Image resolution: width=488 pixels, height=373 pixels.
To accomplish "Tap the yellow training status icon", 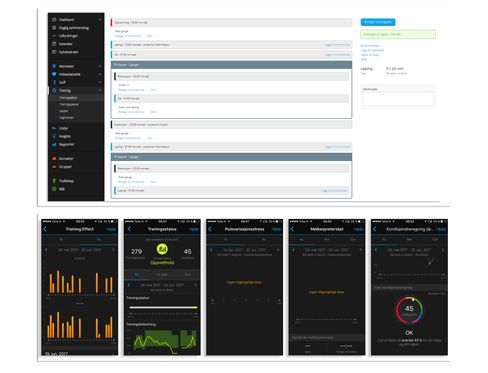I will (162, 249).
